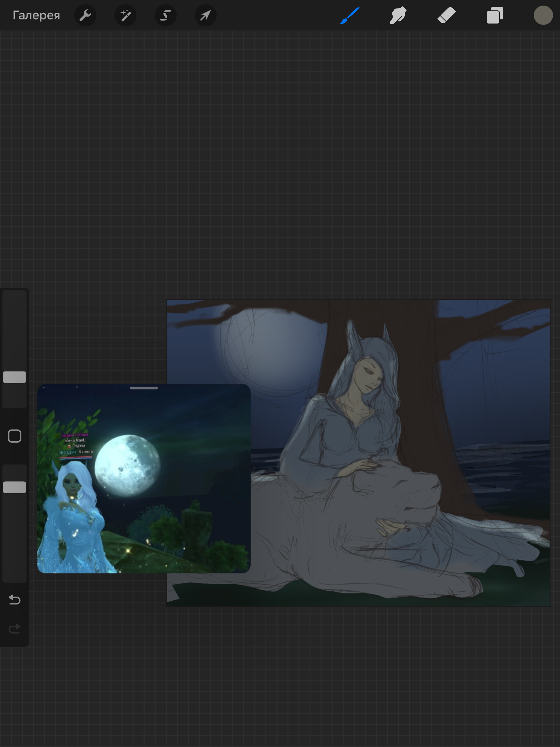Undo the last stroke
Viewport: 560px width, 747px height.
[x=15, y=599]
